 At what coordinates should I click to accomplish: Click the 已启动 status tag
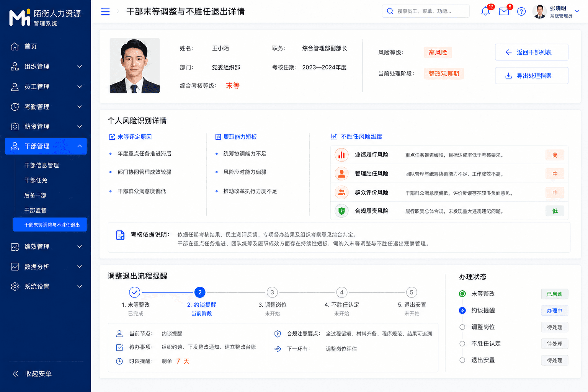click(x=555, y=294)
